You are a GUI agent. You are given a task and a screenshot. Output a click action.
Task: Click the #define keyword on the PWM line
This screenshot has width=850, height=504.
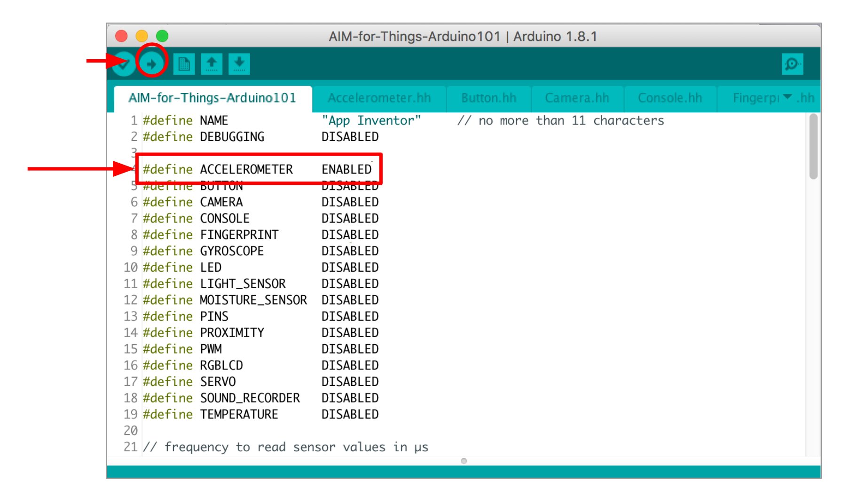tap(168, 349)
